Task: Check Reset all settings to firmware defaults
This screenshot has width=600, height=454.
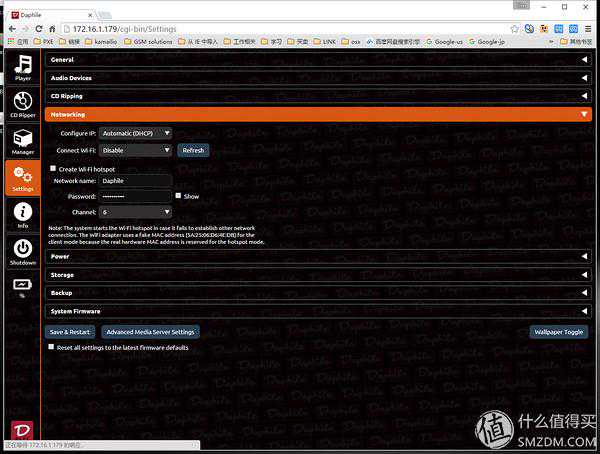Action: 52,347
